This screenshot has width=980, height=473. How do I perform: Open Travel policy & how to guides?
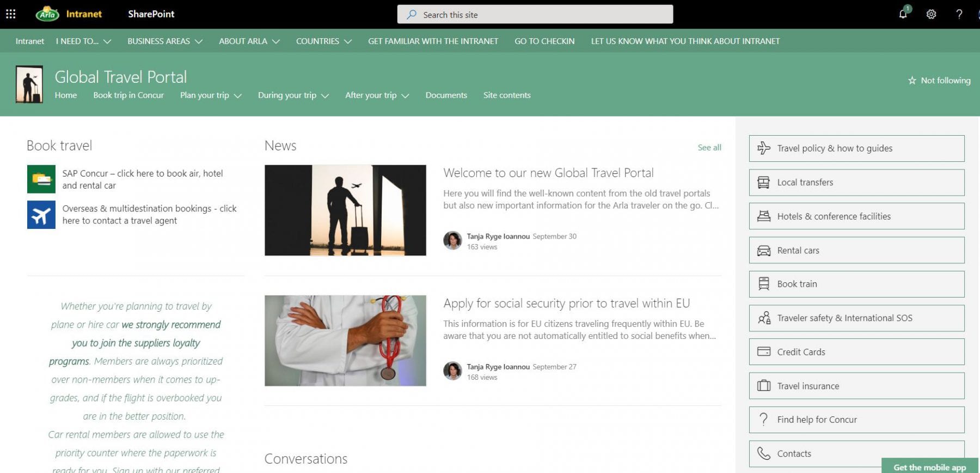click(x=856, y=148)
